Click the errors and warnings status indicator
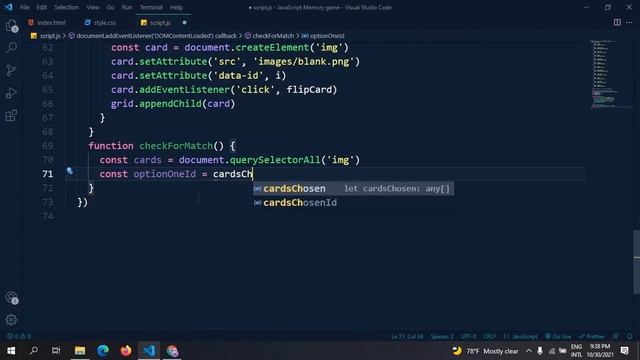 tap(19, 336)
